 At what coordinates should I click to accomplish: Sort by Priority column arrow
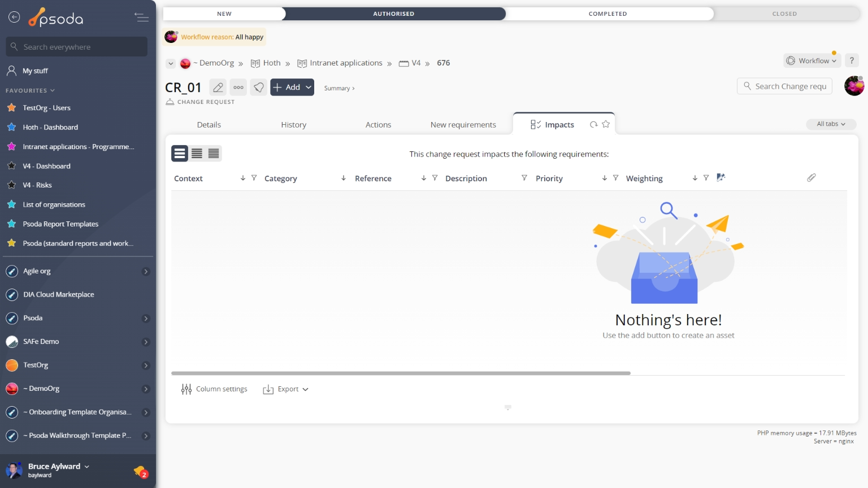click(x=605, y=178)
